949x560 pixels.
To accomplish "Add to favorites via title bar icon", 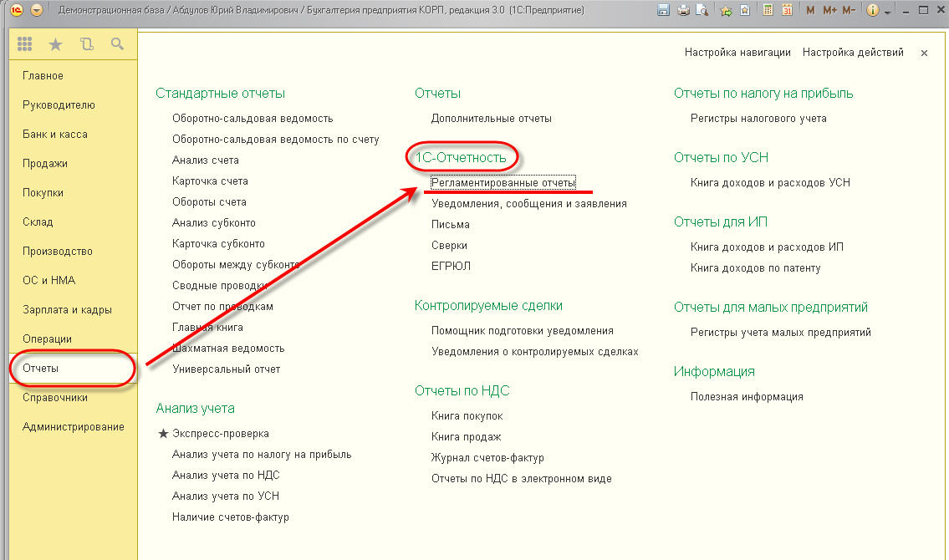I will pyautogui.click(x=745, y=10).
